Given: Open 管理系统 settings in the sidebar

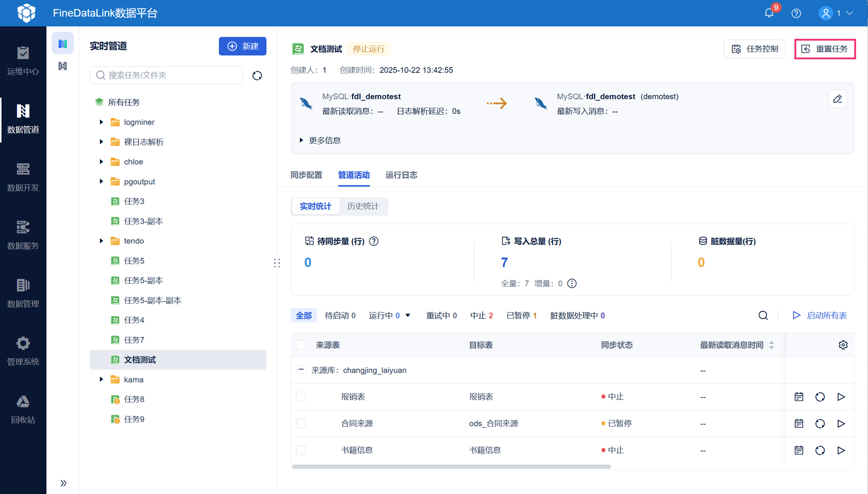Looking at the screenshot, I should tap(23, 351).
